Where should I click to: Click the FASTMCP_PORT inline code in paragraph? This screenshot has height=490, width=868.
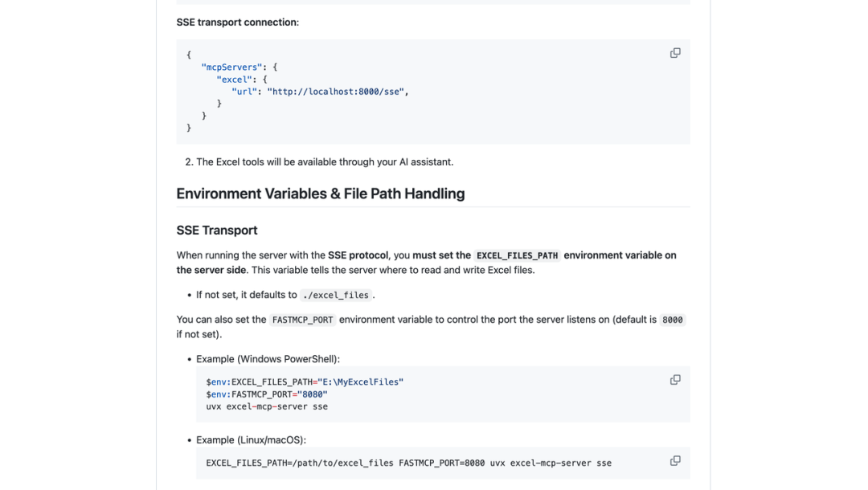302,320
